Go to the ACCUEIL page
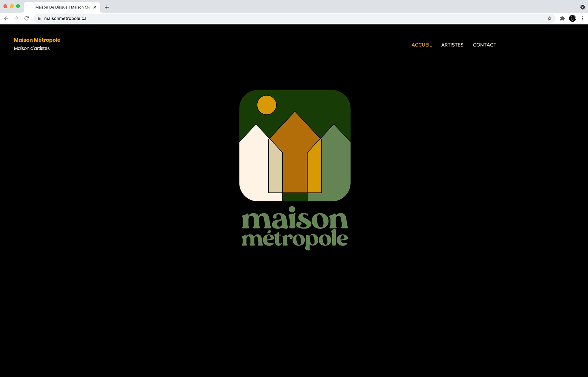588x377 pixels. 421,45
